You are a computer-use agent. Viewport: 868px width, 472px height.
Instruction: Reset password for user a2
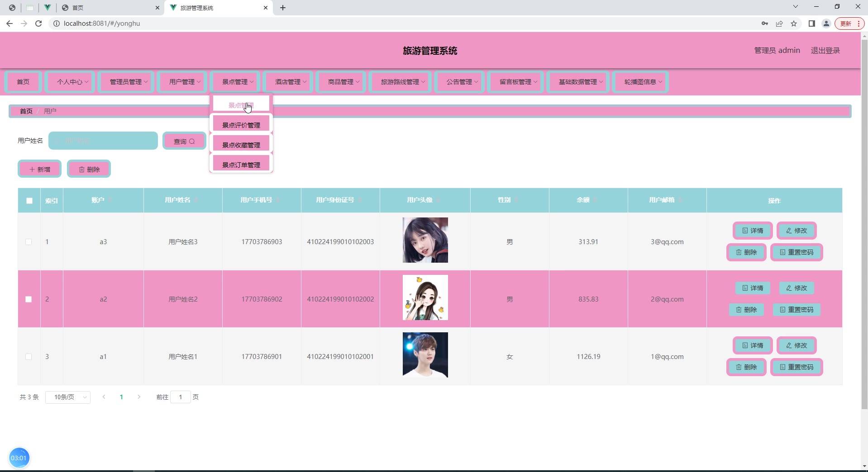pos(796,310)
